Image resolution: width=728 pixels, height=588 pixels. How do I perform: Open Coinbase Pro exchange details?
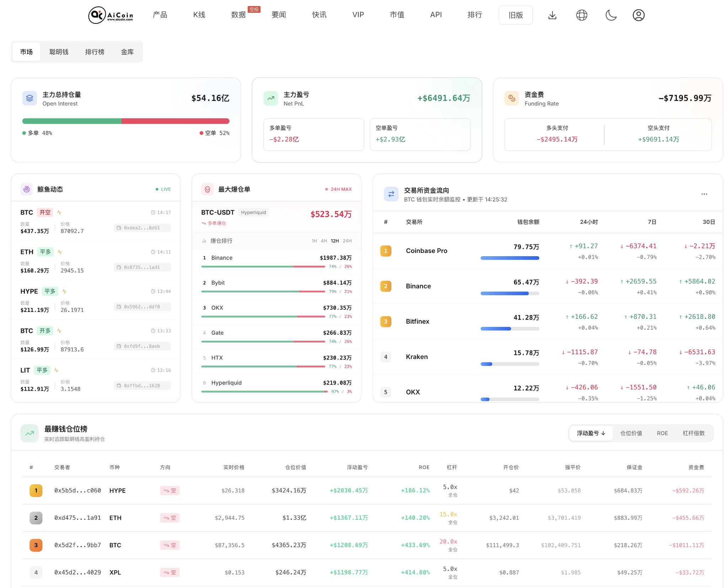coord(427,250)
